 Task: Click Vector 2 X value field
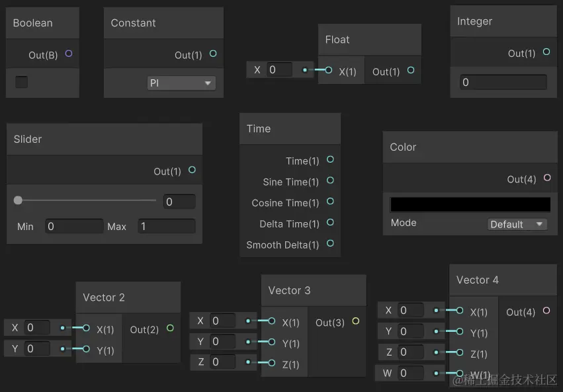(x=37, y=327)
